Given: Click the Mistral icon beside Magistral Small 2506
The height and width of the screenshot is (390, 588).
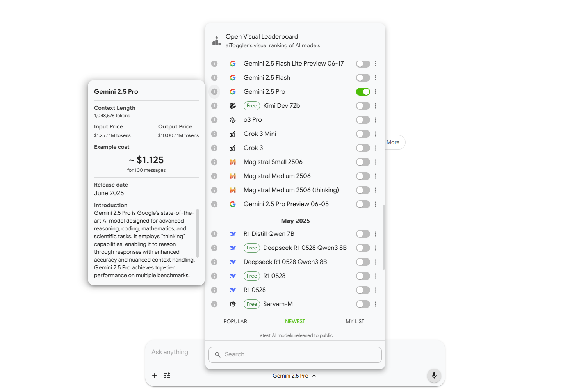Looking at the screenshot, I should 233,162.
